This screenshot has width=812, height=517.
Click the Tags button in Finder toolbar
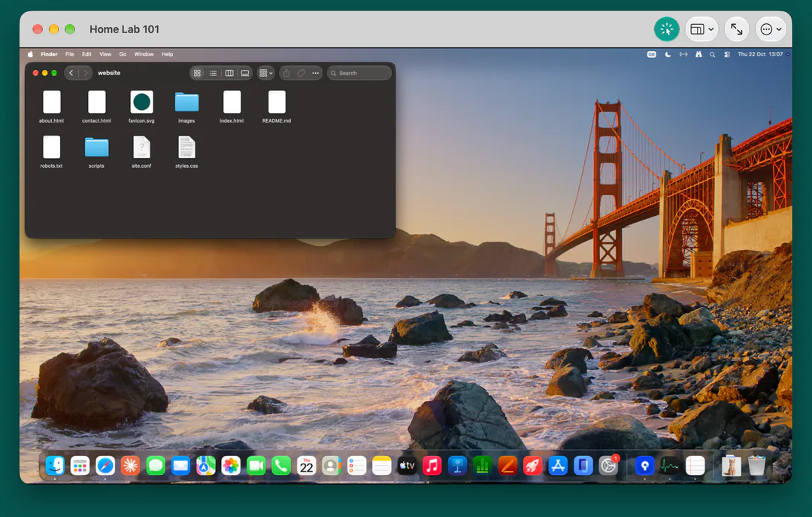click(301, 73)
